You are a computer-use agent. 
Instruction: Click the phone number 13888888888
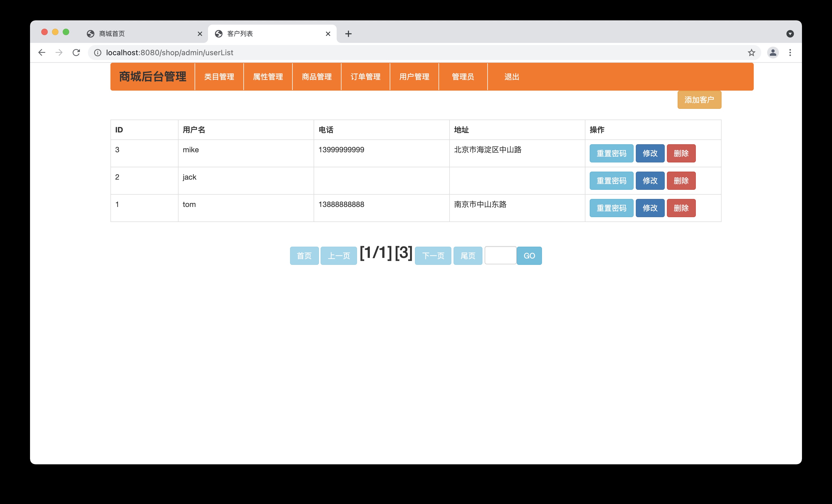click(341, 204)
